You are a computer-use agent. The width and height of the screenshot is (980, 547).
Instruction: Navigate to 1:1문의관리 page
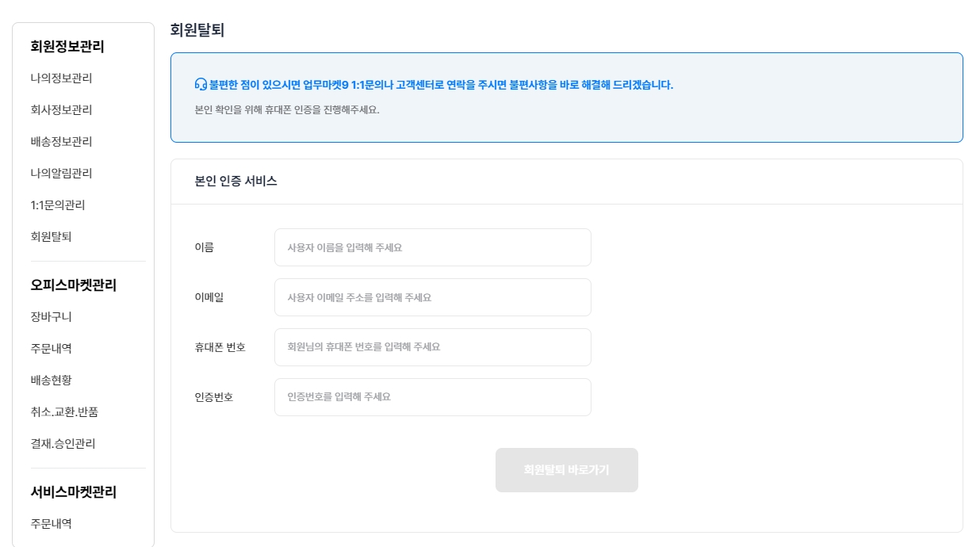[x=57, y=205]
